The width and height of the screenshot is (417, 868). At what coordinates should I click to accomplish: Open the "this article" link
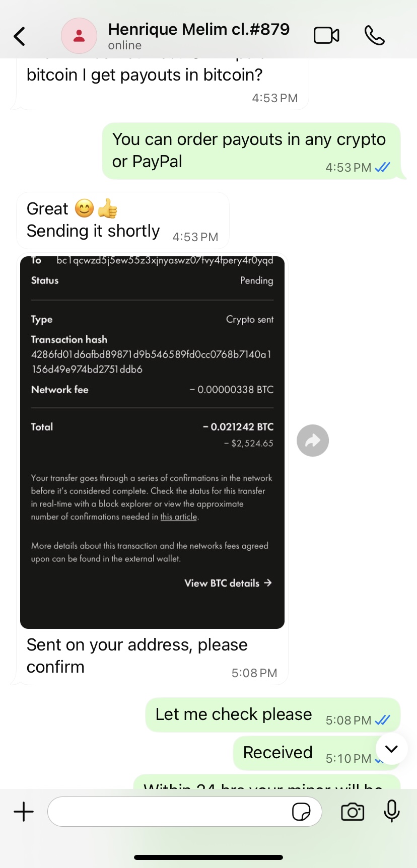(x=179, y=517)
